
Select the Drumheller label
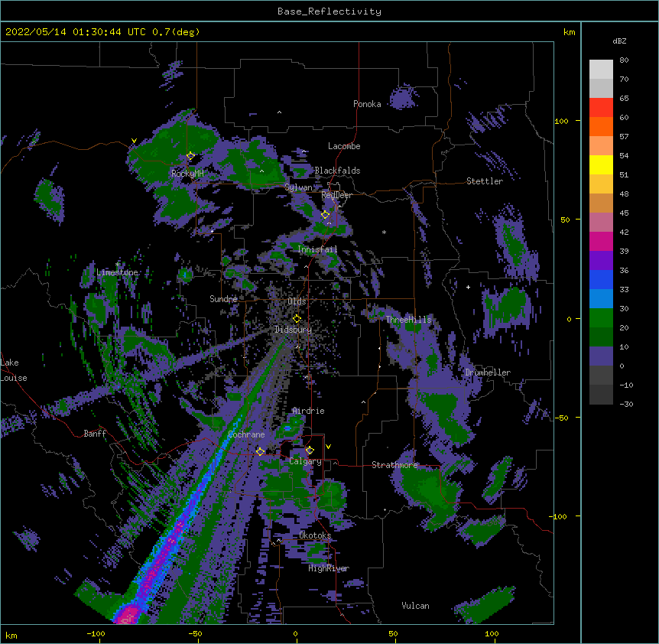pos(488,372)
